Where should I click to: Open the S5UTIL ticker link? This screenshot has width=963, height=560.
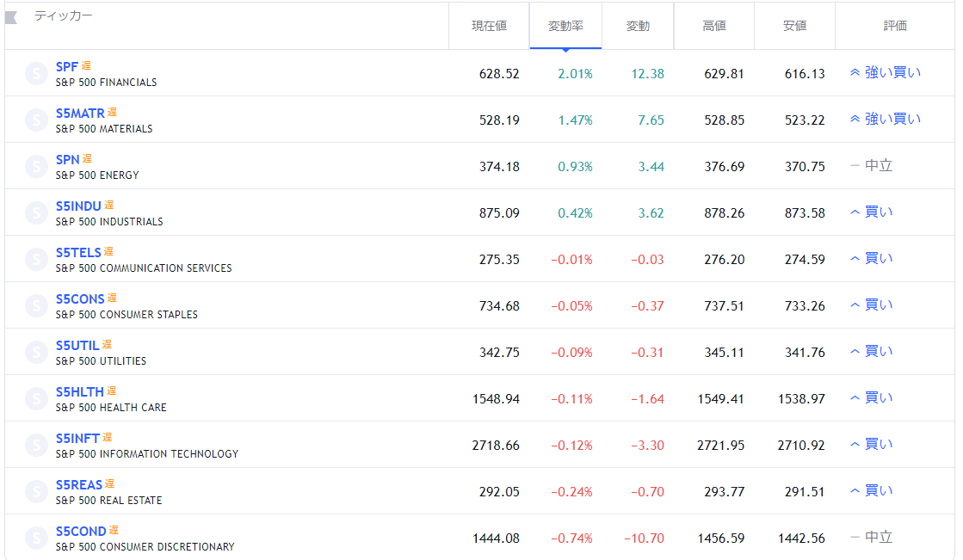click(77, 346)
